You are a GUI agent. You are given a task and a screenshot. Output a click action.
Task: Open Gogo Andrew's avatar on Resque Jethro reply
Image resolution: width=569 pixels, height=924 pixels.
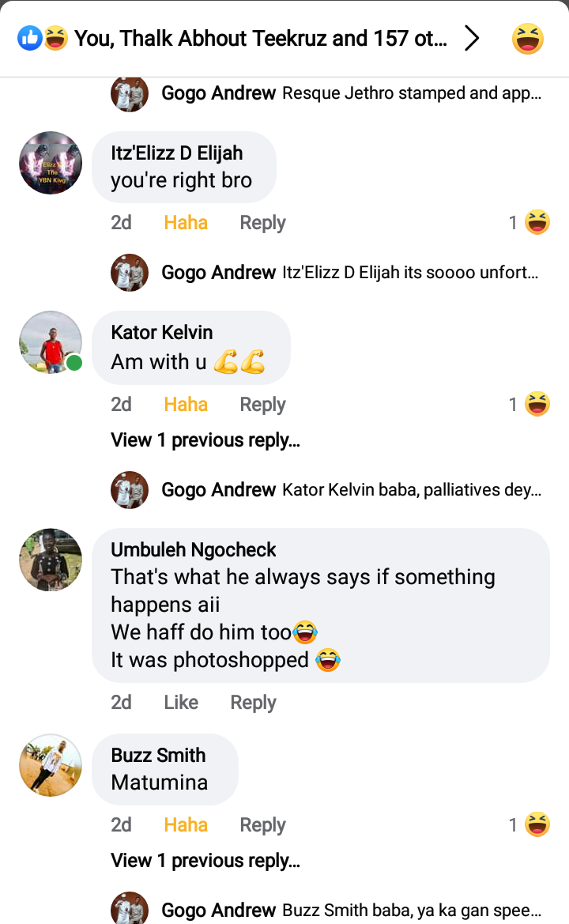coord(130,93)
